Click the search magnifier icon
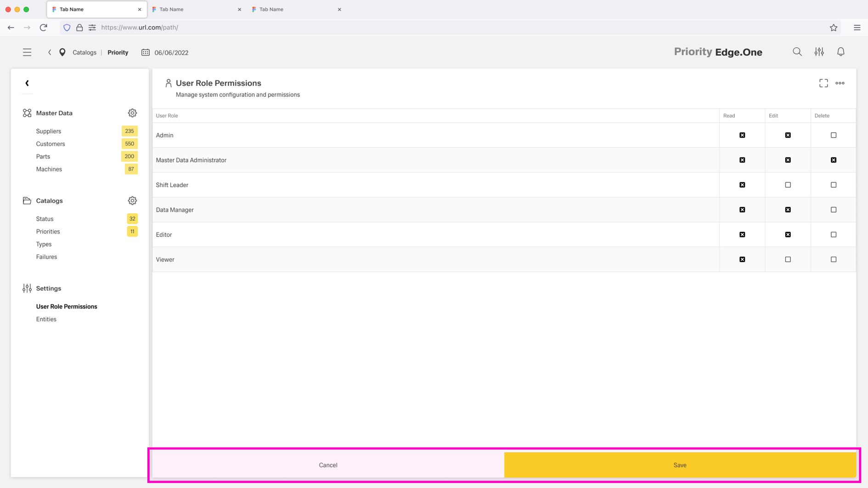The height and width of the screenshot is (488, 868). click(x=797, y=52)
